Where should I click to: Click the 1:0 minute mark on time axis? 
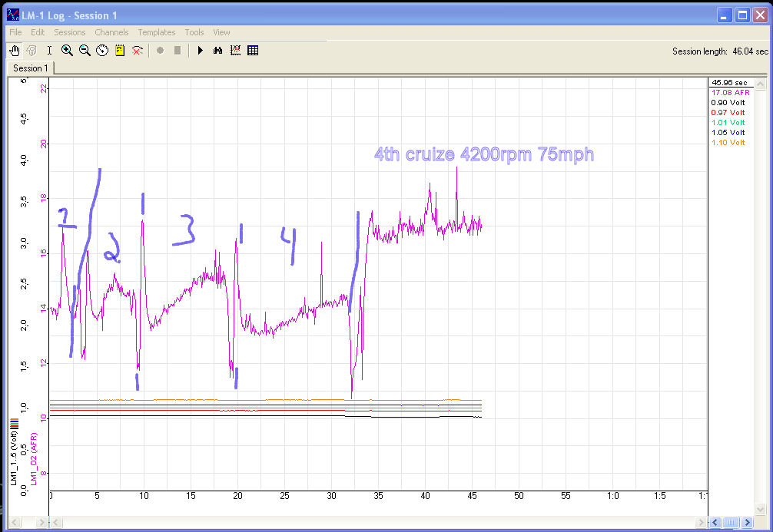point(612,496)
